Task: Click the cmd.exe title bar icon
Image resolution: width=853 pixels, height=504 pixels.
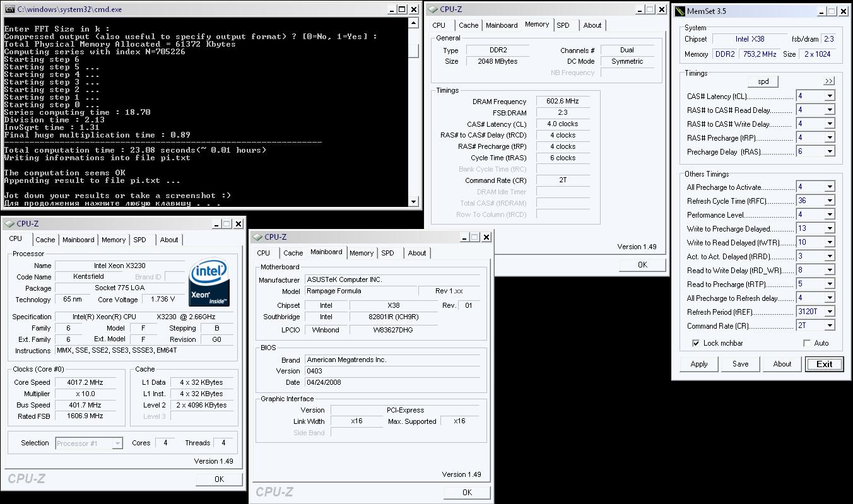Action: 9,9
